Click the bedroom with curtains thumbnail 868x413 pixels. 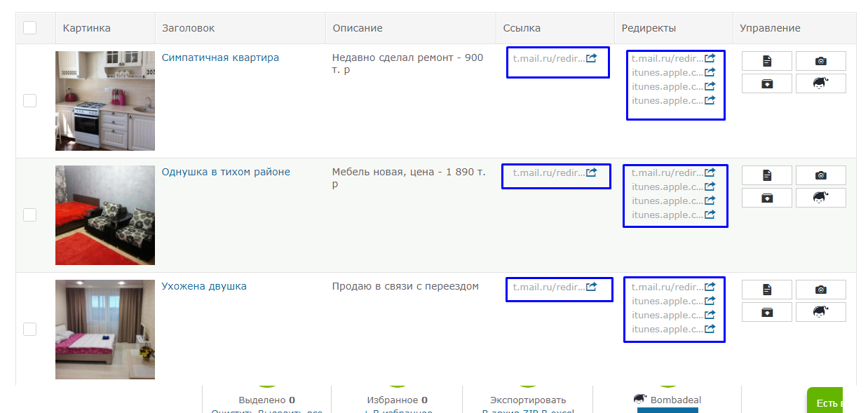tap(105, 330)
